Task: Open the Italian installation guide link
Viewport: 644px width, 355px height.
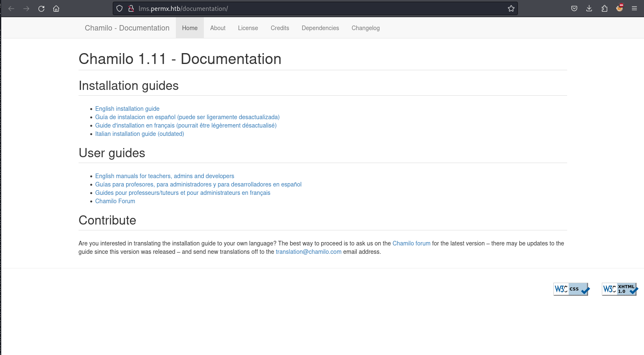Action: (x=139, y=134)
